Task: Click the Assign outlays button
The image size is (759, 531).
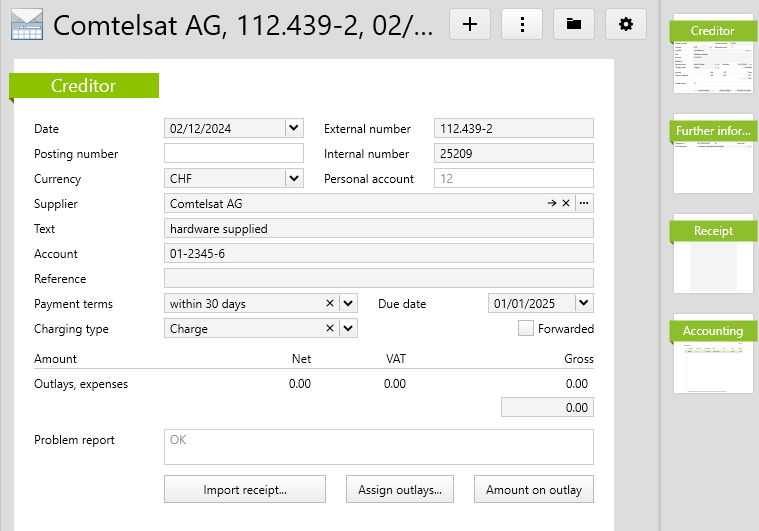Action: (400, 490)
